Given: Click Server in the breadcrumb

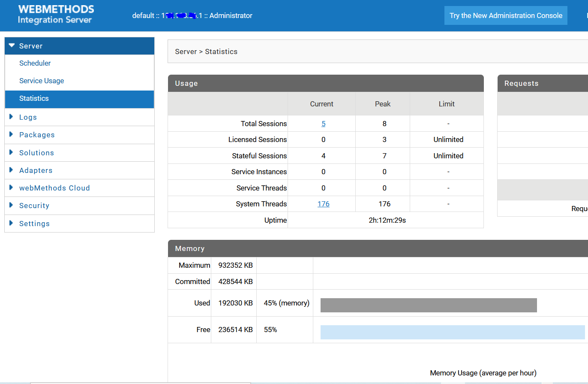Looking at the screenshot, I should click(x=185, y=51).
